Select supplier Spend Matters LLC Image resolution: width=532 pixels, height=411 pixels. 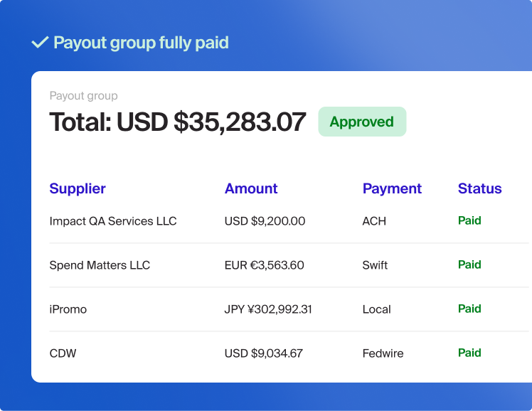[100, 265]
